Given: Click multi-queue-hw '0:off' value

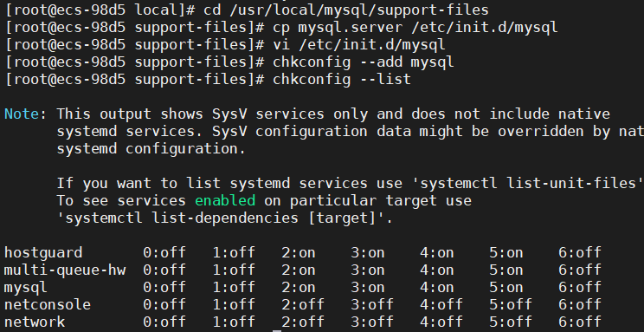Looking at the screenshot, I should pyautogui.click(x=164, y=270).
